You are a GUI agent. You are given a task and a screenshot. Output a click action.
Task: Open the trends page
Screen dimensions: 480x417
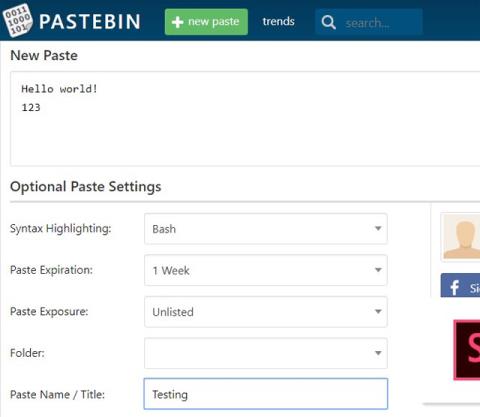pos(278,21)
